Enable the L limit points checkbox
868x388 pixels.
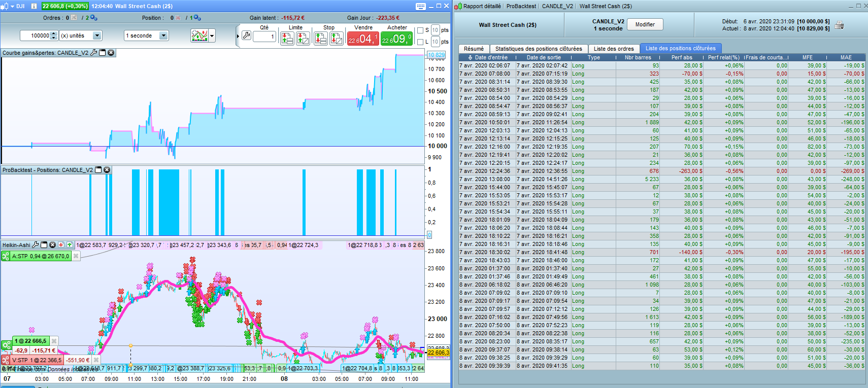coord(420,42)
